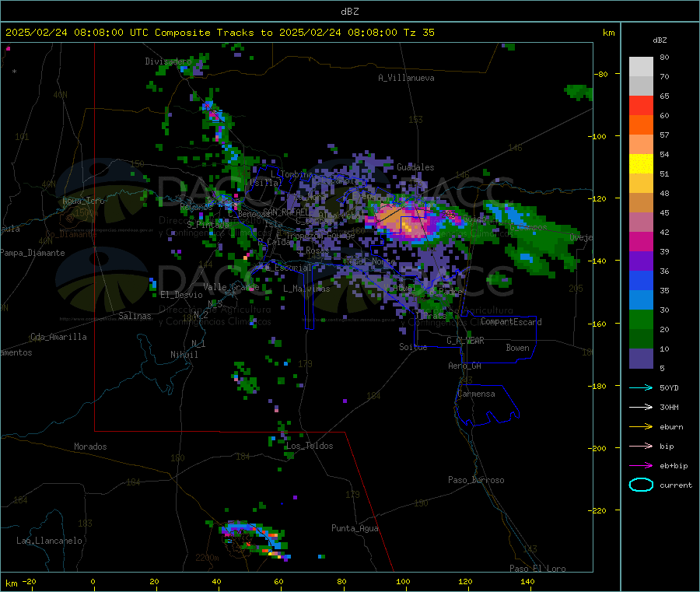Viewport: 700px width, 592px height.
Task: Click the Soitue place label
Action: [x=413, y=347]
